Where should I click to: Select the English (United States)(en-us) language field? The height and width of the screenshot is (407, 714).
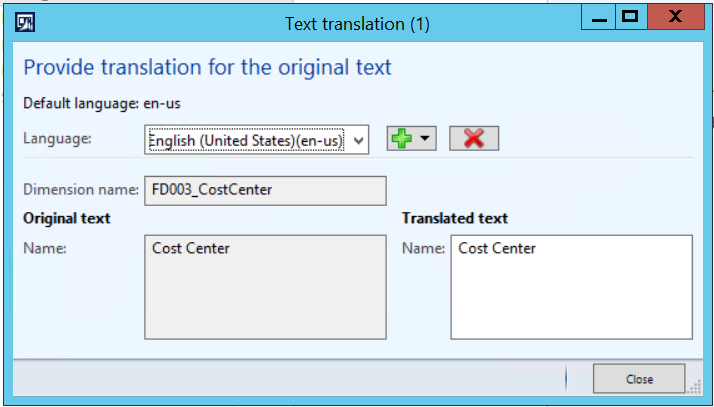point(247,140)
